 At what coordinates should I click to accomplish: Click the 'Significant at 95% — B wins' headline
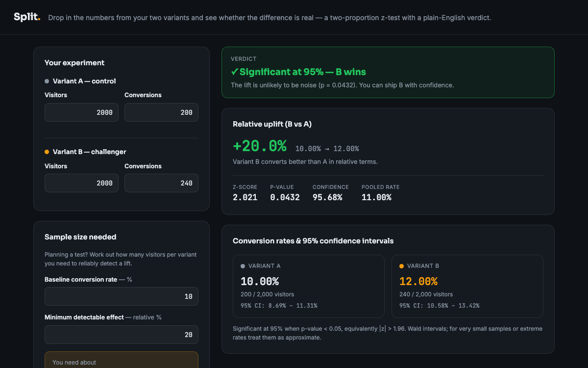(x=302, y=72)
